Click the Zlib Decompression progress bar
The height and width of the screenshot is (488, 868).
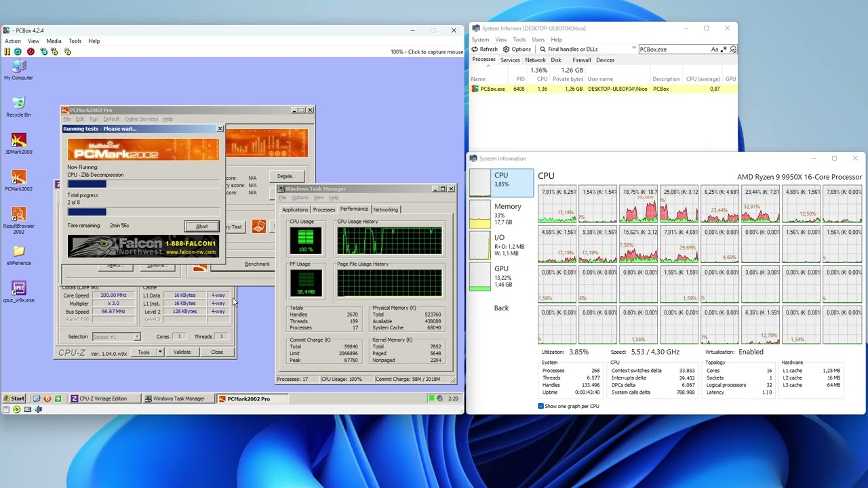(143, 184)
